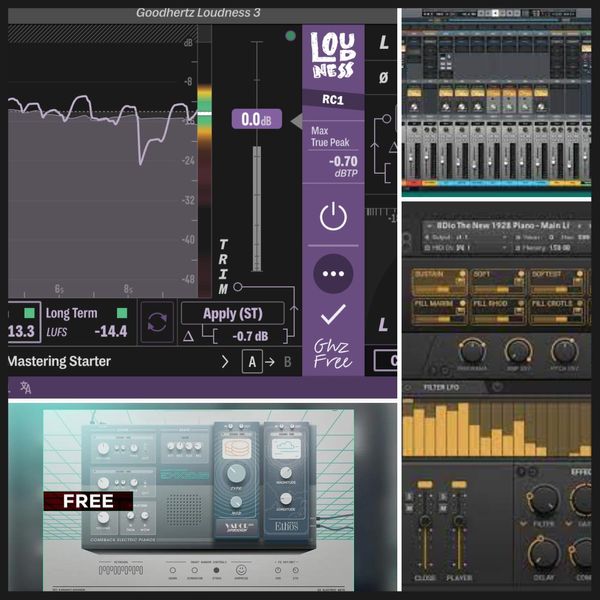Click the delta triangle icon beside -0.7 dB
This screenshot has height=600, width=600.
click(x=187, y=335)
